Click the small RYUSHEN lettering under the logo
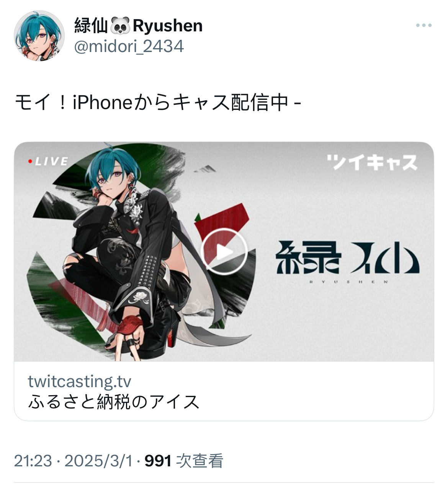The height and width of the screenshot is (487, 448). [348, 282]
